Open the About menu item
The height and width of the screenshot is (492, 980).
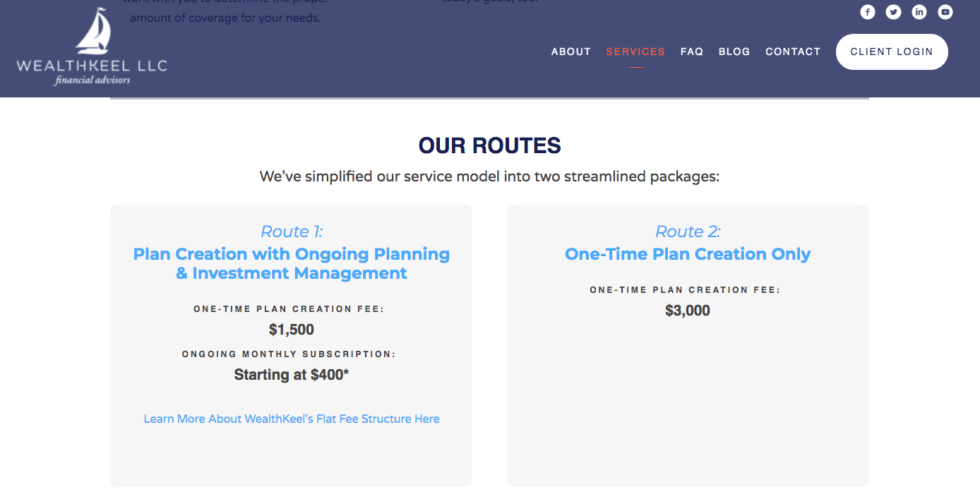tap(570, 52)
